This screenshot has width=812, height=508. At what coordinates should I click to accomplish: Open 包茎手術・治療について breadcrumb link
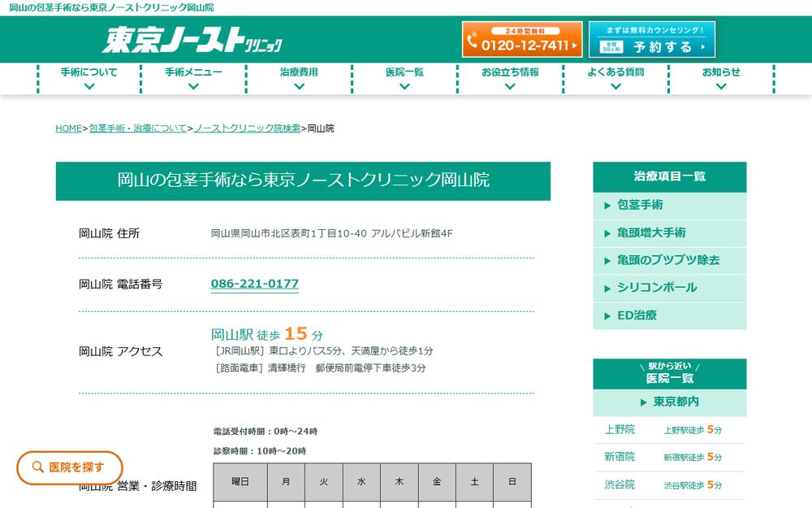tap(138, 128)
